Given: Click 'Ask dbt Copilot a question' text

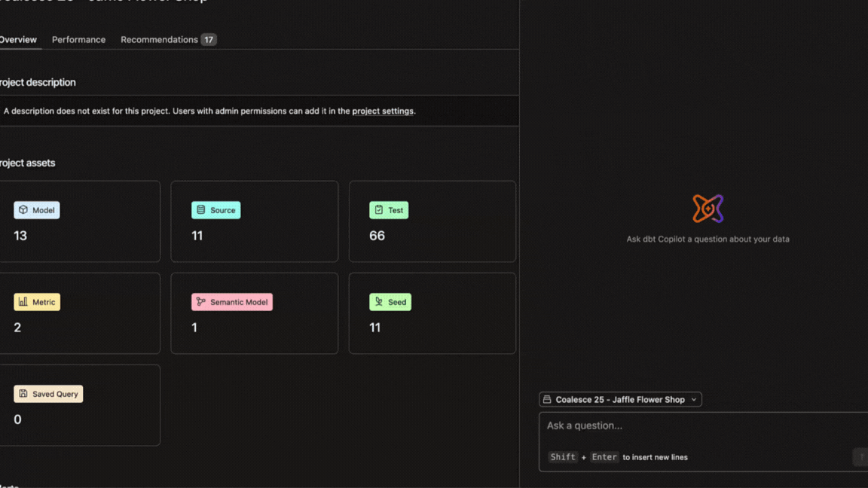Looking at the screenshot, I should click(708, 239).
